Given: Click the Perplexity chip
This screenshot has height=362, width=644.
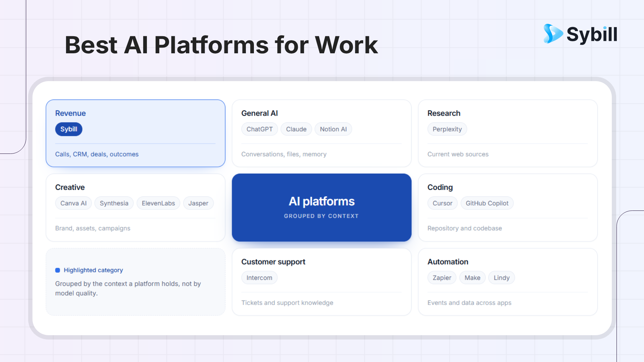Looking at the screenshot, I should click(447, 129).
